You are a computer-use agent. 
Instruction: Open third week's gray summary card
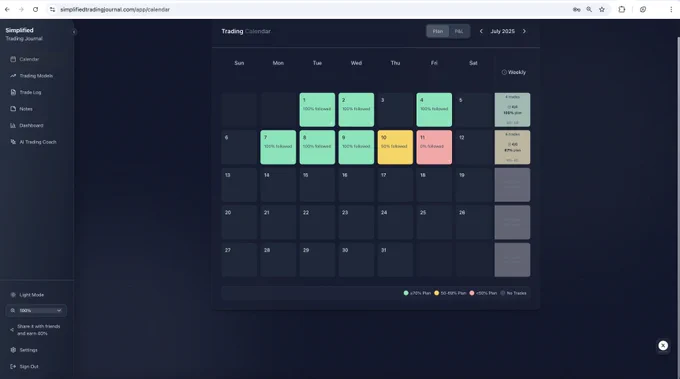512,185
